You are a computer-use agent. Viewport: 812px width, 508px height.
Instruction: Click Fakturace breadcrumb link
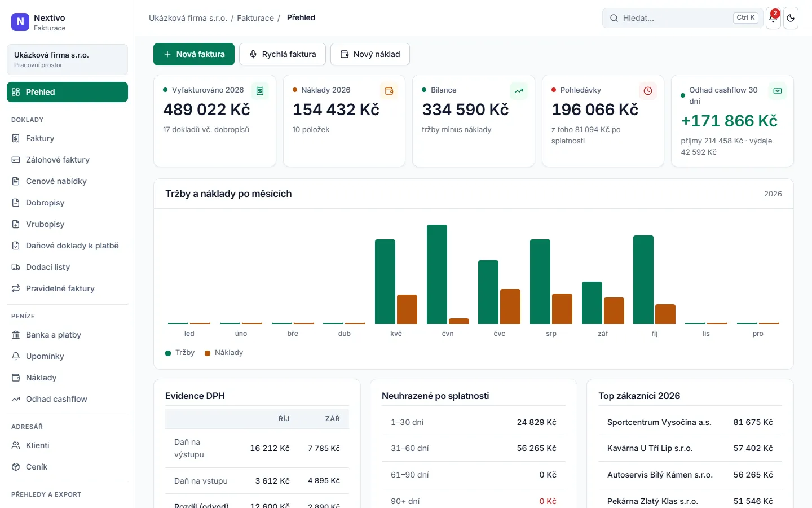click(255, 18)
